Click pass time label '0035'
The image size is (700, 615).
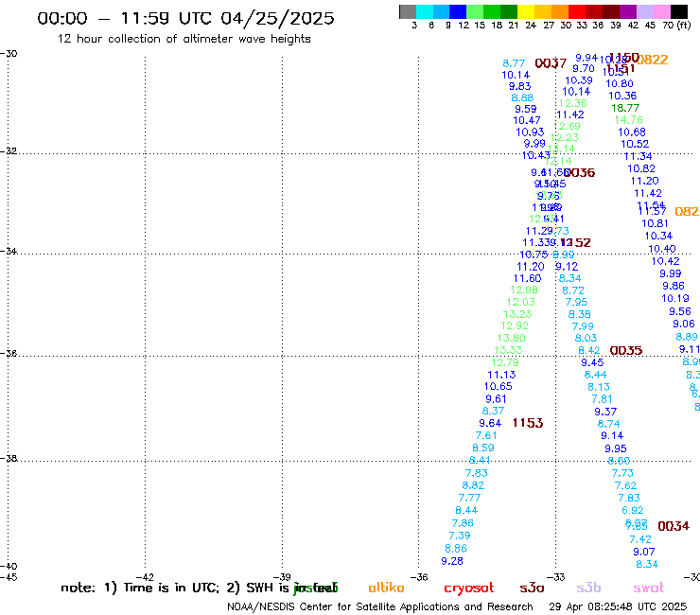click(x=626, y=351)
